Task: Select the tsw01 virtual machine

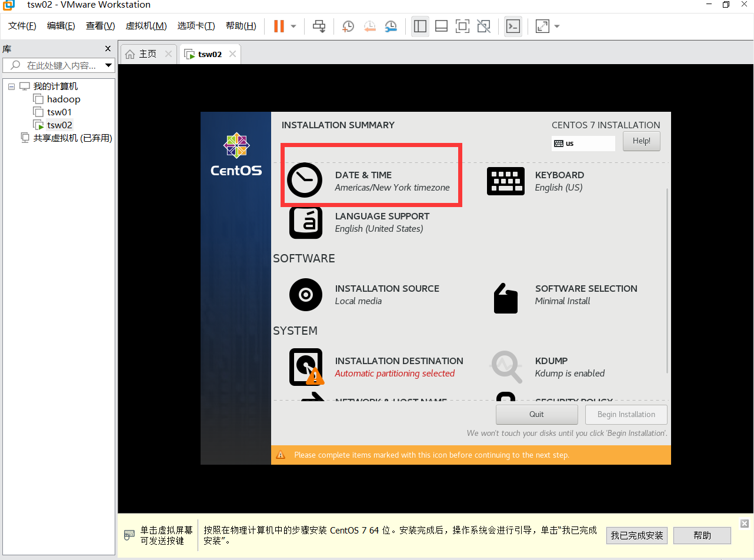Action: tap(59, 112)
